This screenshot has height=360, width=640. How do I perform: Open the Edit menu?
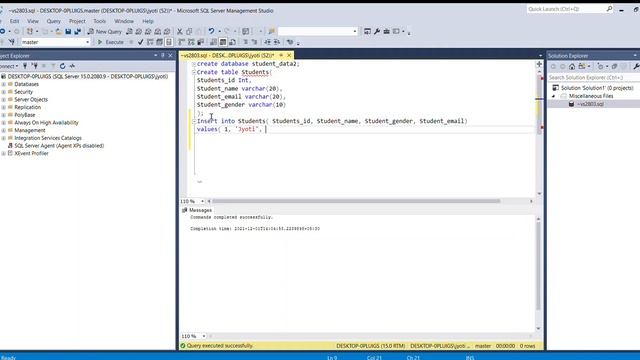14,21
